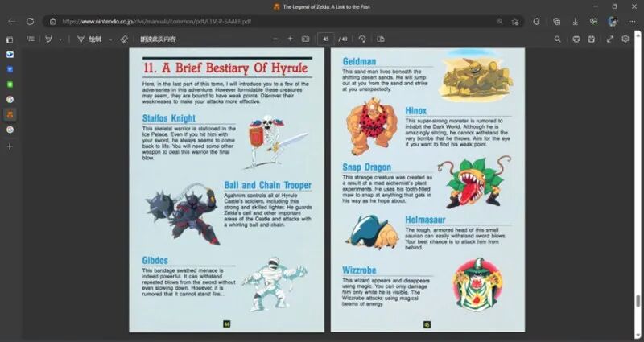Reload the PDF page

coord(30,22)
